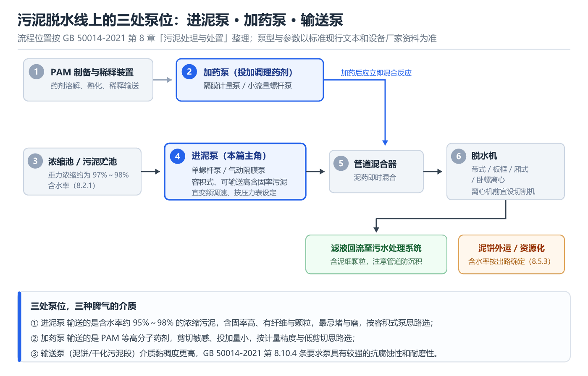Select the text 药剂溶解、熟化、稀释输送
588x376 pixels.
click(94, 86)
